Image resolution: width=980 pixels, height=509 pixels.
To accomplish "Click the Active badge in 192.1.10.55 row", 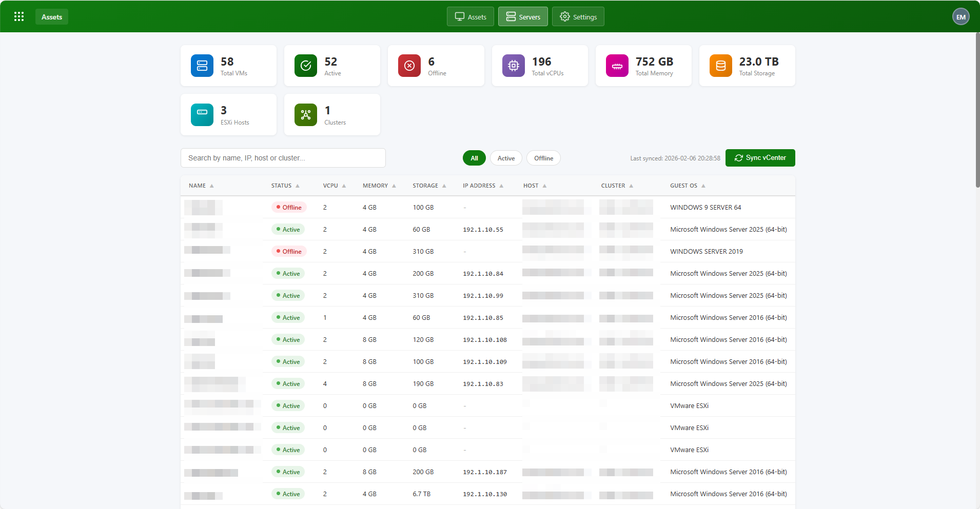I will click(288, 230).
